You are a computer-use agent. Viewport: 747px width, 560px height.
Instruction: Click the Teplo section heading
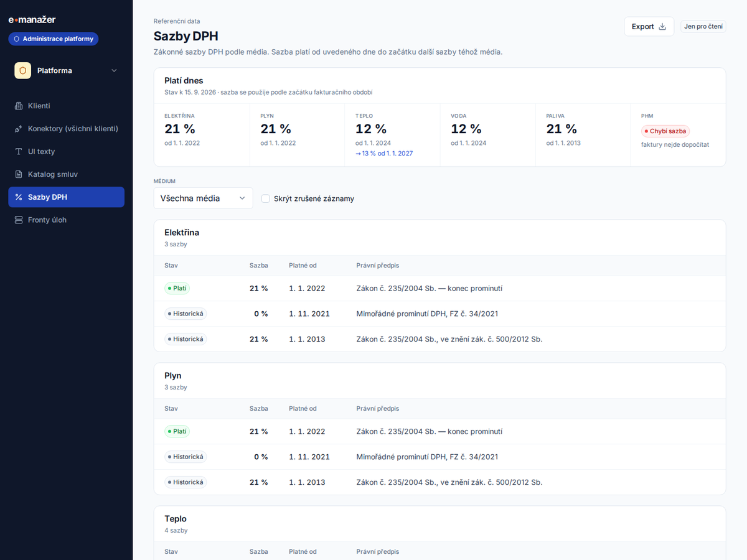[176, 519]
